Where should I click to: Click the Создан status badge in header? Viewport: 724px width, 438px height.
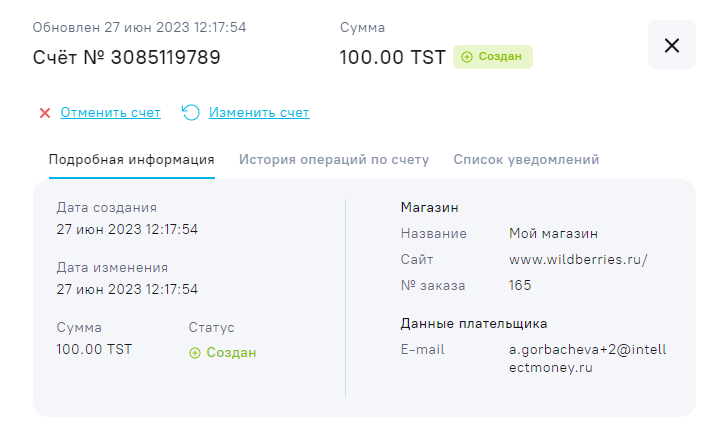pyautogui.click(x=493, y=57)
